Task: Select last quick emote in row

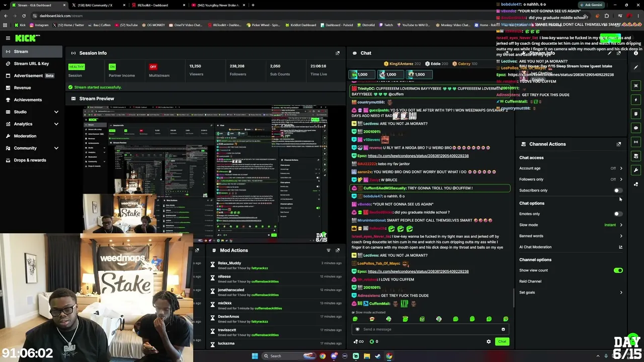Action: [506, 319]
